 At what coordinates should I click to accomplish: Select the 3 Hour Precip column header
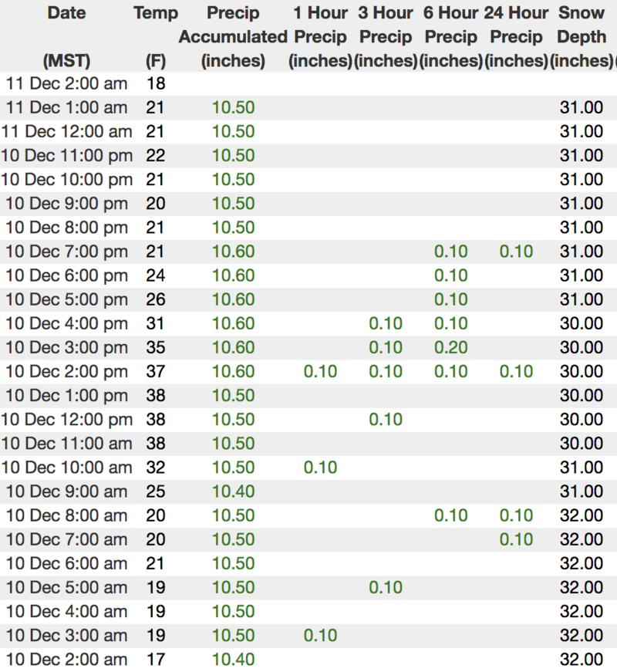point(386,36)
